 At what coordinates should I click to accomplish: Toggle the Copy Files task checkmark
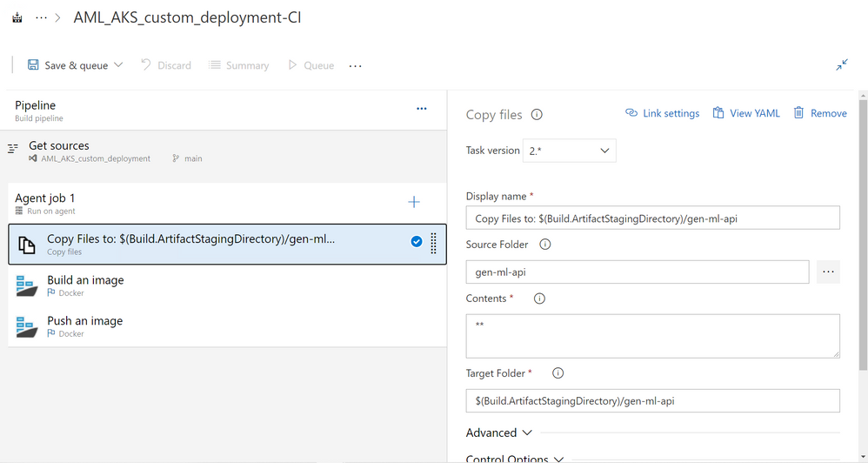417,241
